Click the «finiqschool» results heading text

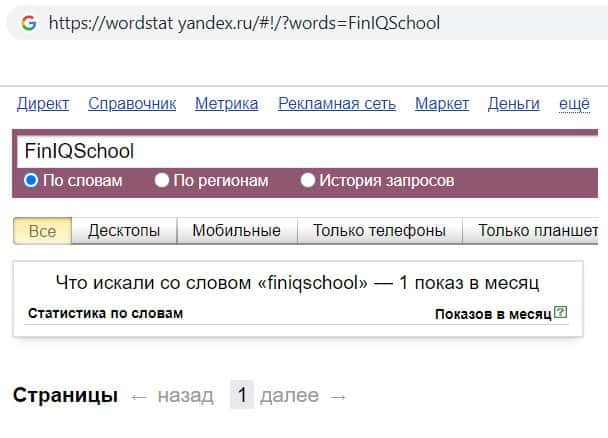[297, 282]
